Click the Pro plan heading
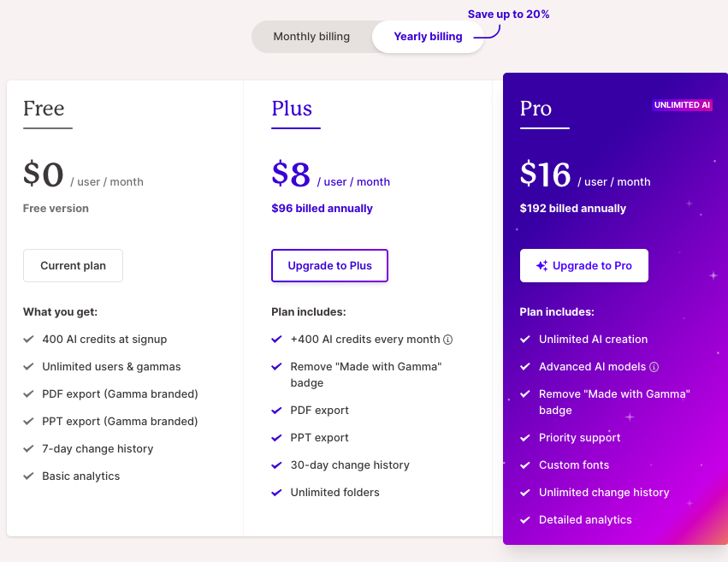Viewport: 728px width, 562px height. click(536, 109)
